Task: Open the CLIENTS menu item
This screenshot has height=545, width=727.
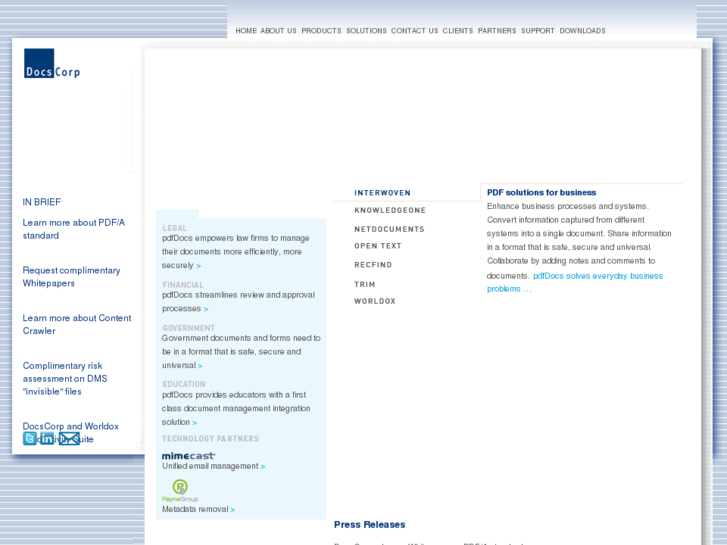Action: coord(458,31)
